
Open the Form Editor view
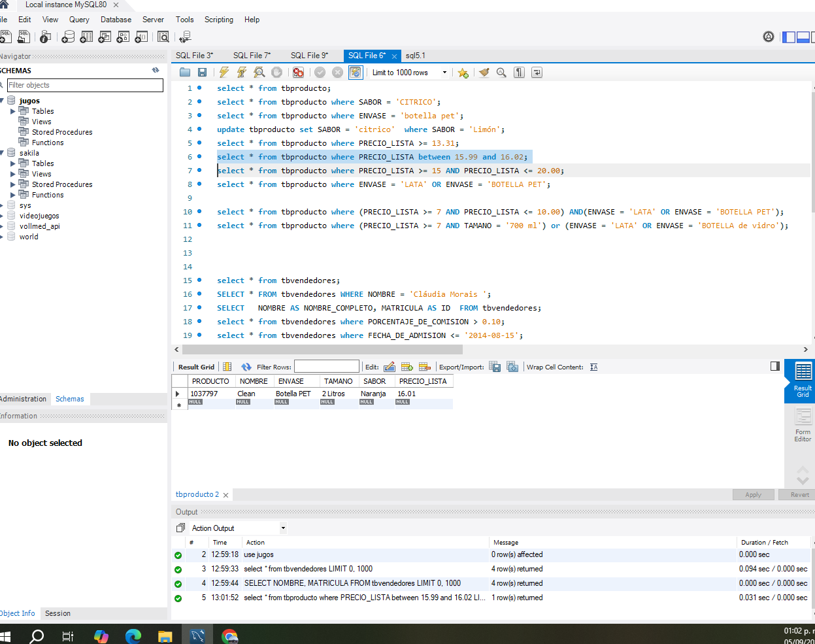pyautogui.click(x=803, y=425)
